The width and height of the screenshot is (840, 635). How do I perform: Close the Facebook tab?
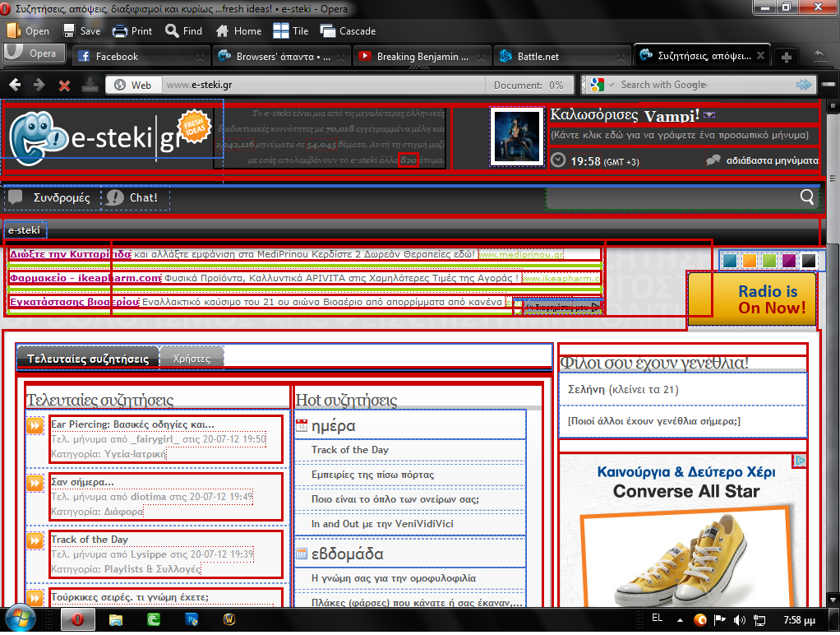(200, 57)
